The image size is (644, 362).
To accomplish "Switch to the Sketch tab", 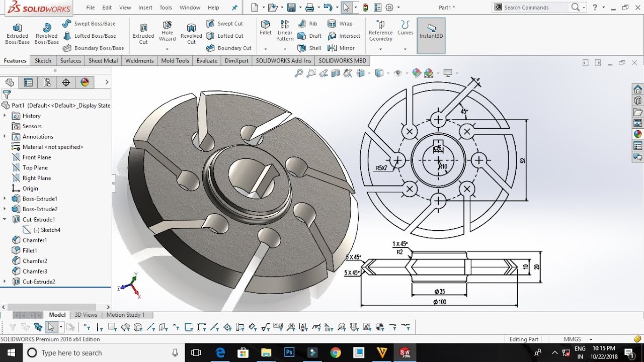I will pyautogui.click(x=43, y=61).
